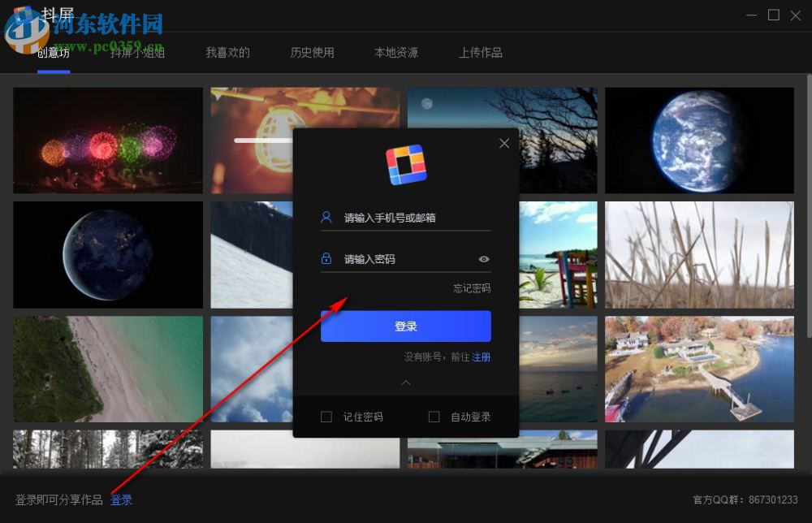Switch to the 历史使用 tab

312,52
